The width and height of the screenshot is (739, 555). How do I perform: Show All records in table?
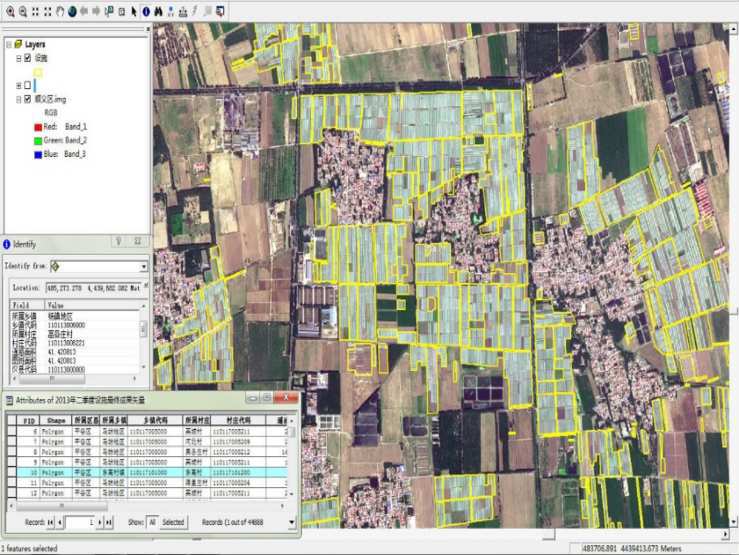click(152, 522)
